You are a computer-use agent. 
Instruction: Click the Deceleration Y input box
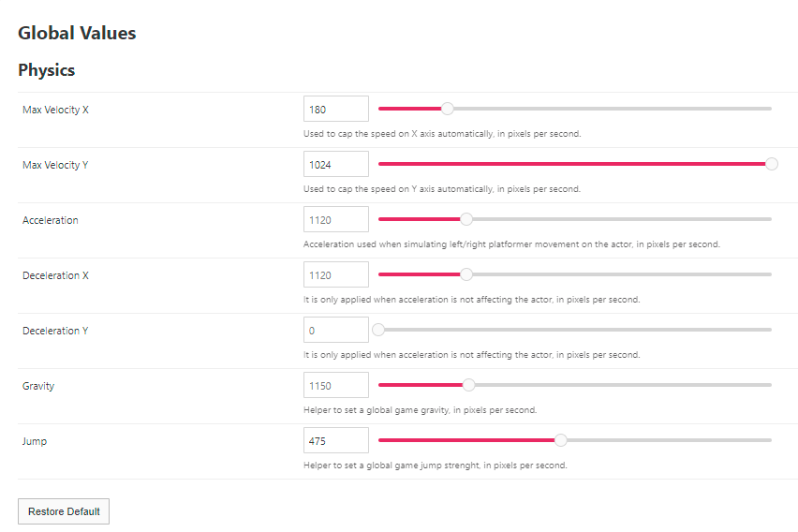336,330
